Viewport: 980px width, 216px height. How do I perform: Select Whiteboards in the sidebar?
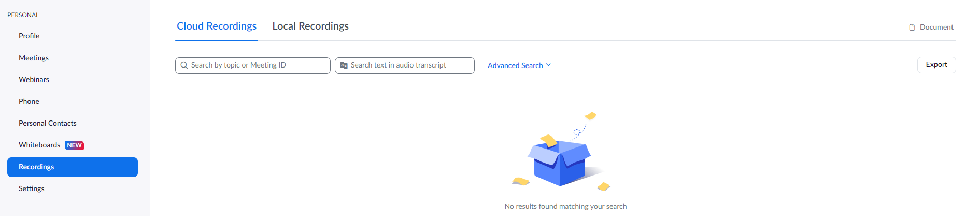coord(39,145)
